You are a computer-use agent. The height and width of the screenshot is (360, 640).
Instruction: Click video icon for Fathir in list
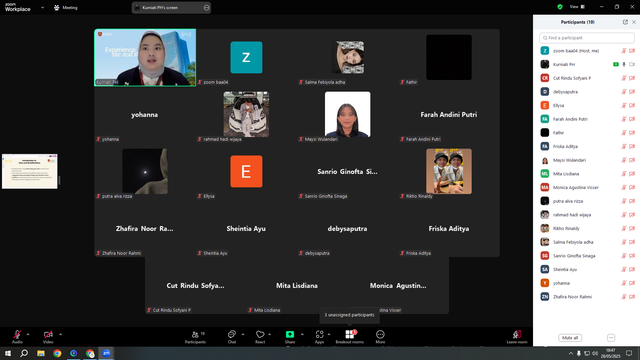[x=632, y=133]
